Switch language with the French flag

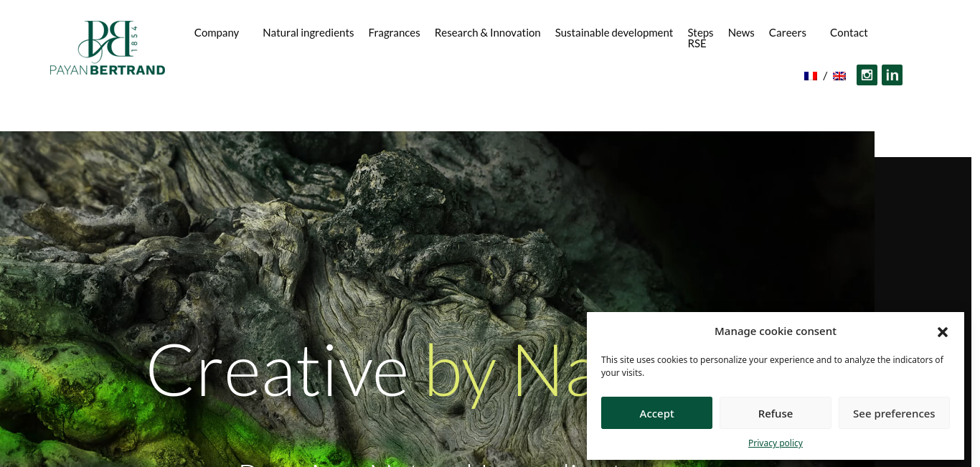click(x=811, y=76)
